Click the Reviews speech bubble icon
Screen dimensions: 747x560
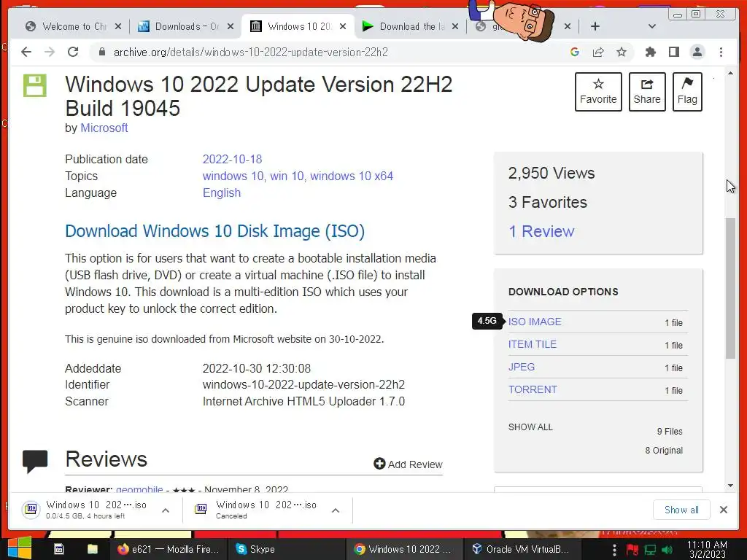pos(35,462)
